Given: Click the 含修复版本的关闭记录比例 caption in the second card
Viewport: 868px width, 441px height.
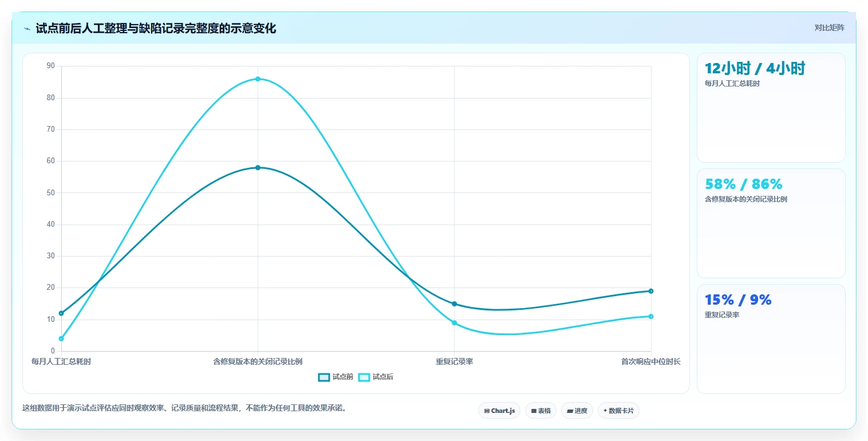Looking at the screenshot, I should [x=746, y=199].
